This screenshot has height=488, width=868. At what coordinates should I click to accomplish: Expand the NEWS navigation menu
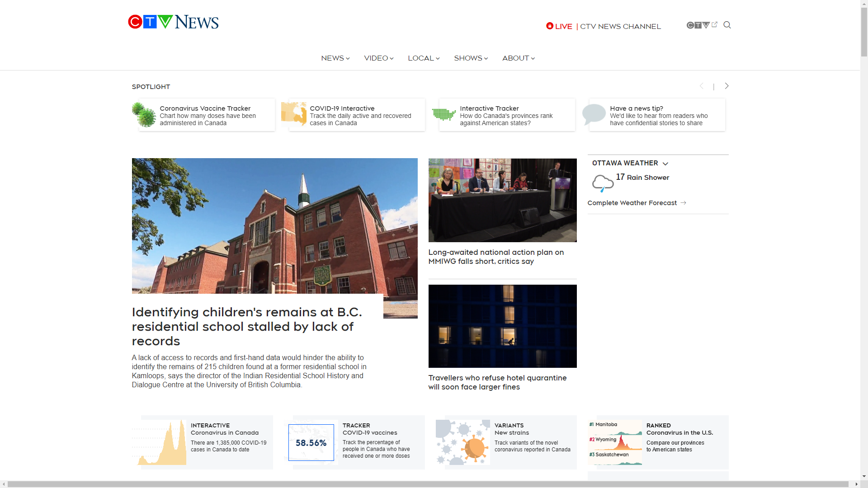(335, 58)
